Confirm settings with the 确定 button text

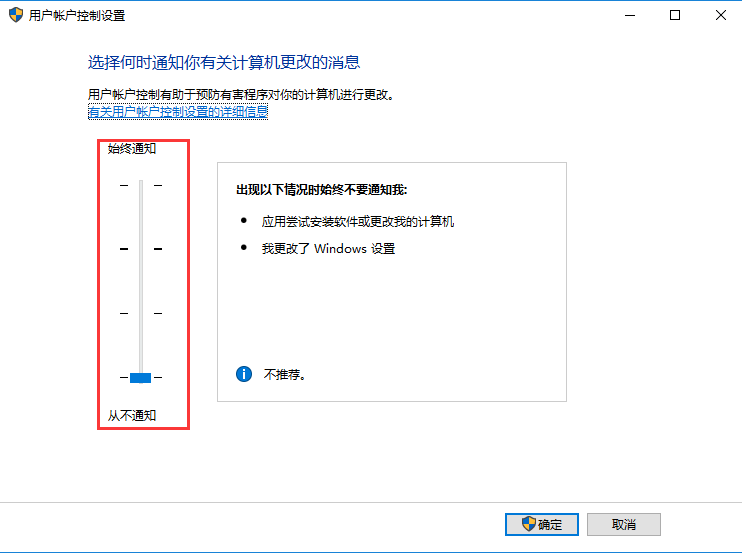pyautogui.click(x=550, y=525)
